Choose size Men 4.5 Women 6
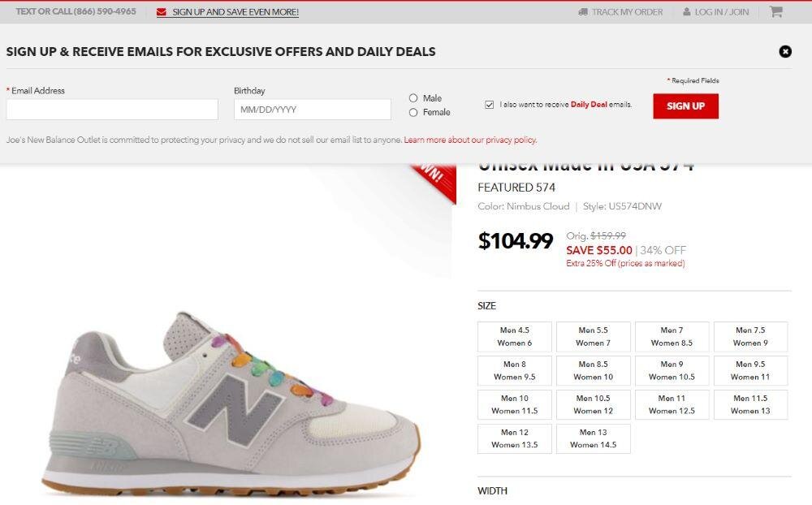812x505 pixels. 515,337
